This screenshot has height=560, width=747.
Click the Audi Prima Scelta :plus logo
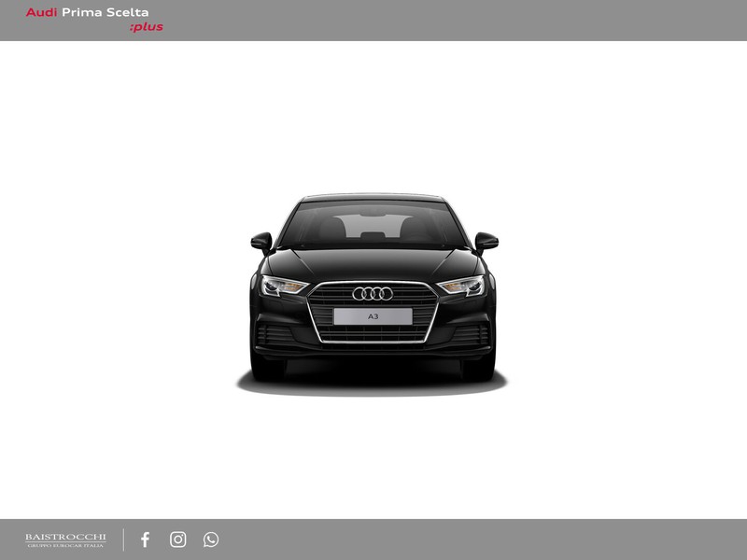click(94, 20)
